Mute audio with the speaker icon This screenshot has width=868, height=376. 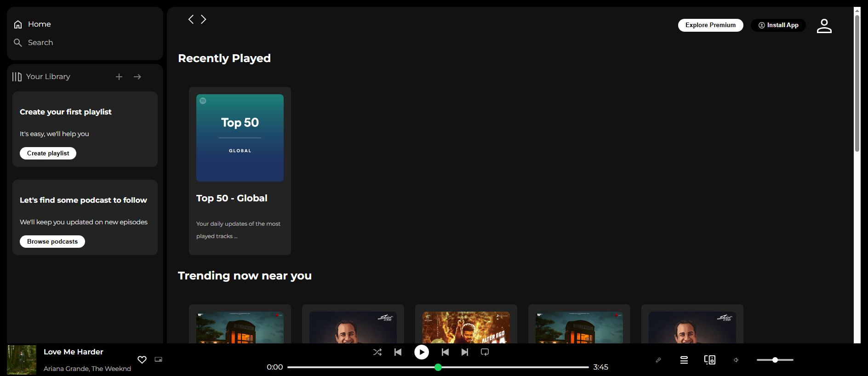click(x=736, y=360)
